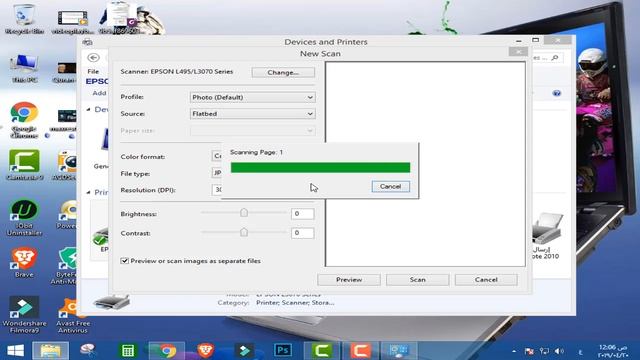This screenshot has width=640, height=360.
Task: Switch to Devices and Printers taskbar icon
Action: pos(399,351)
